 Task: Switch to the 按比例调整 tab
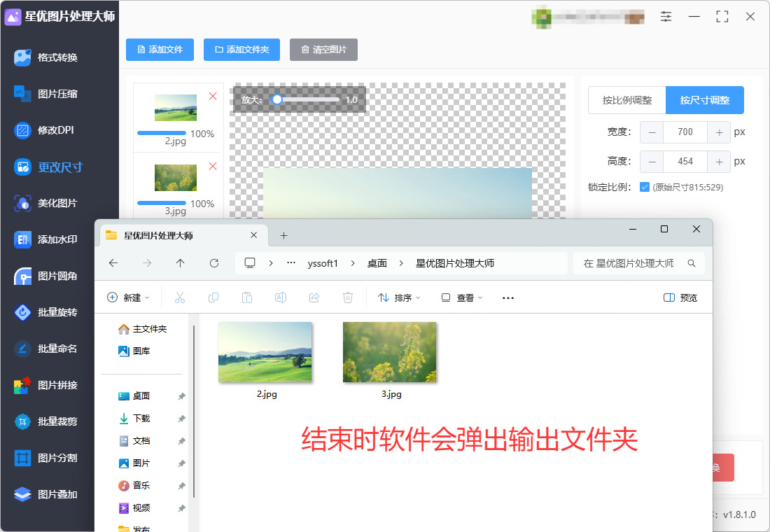click(x=627, y=100)
